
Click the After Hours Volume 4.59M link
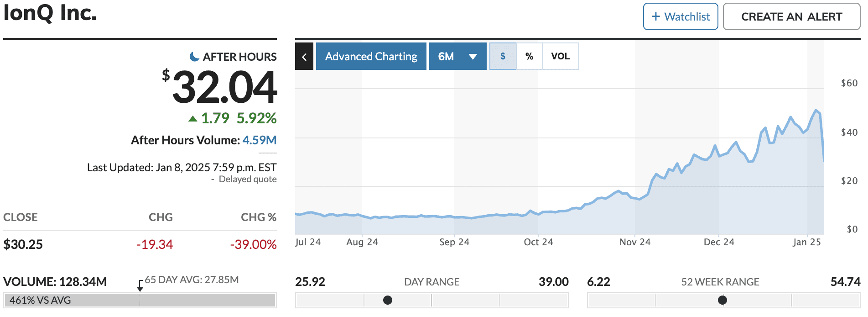(259, 140)
